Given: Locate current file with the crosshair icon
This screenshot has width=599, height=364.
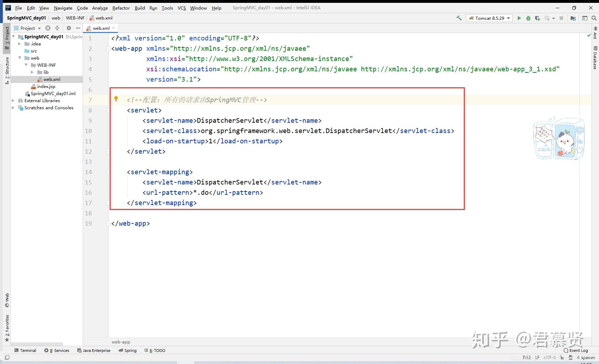Looking at the screenshot, I should [x=48, y=28].
